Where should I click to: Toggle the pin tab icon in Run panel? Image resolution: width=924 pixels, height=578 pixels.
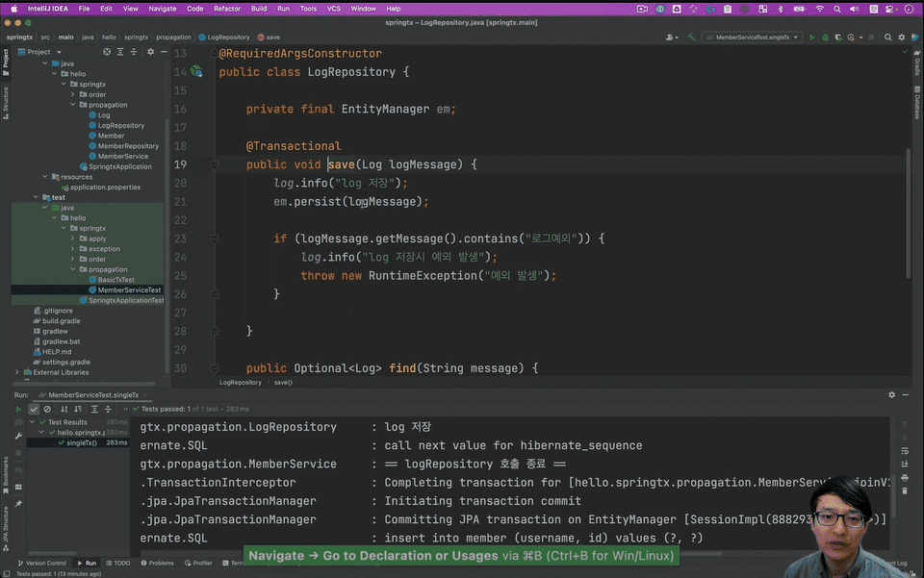[18, 503]
